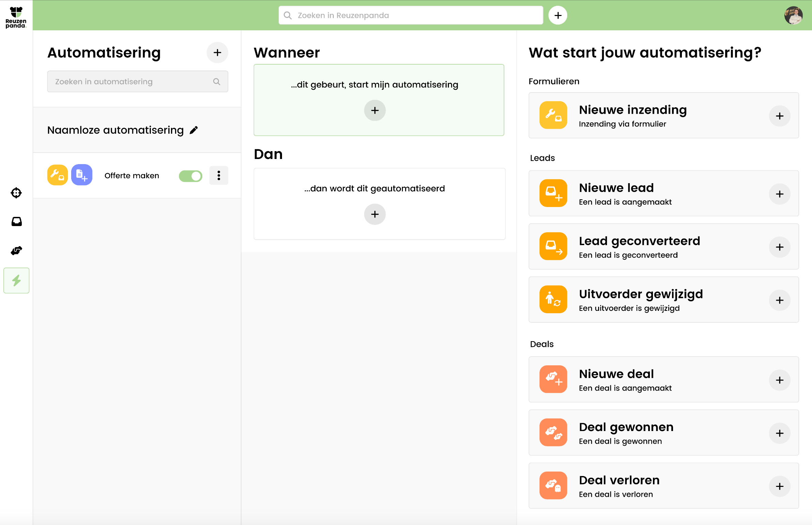Add the Deal verloren trigger
Image resolution: width=812 pixels, height=525 pixels.
pyautogui.click(x=779, y=486)
